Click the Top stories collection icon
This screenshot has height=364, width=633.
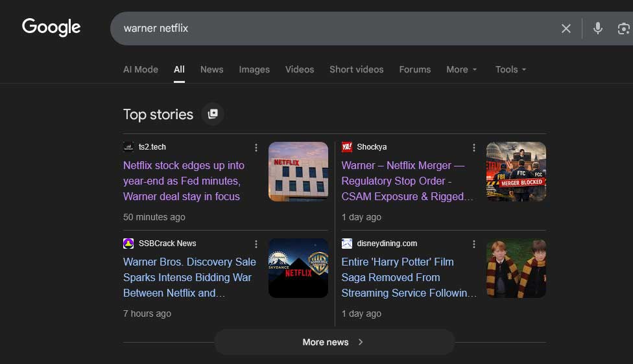pyautogui.click(x=213, y=114)
